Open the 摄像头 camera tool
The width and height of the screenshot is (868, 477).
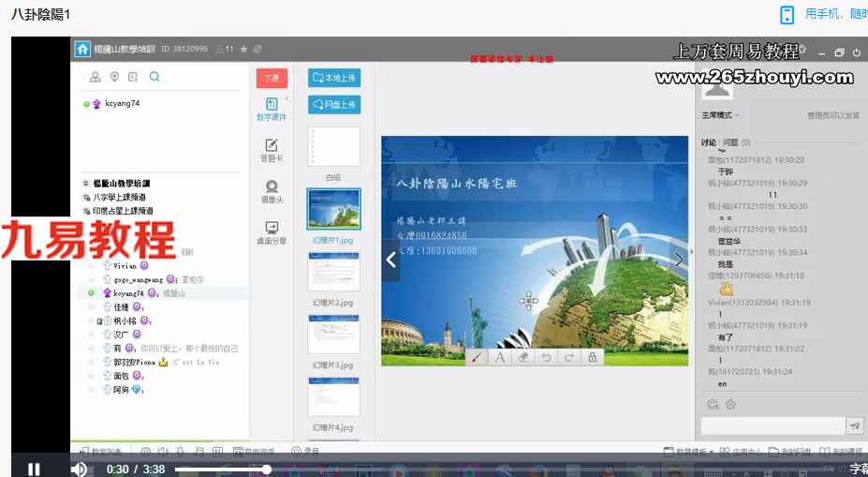coord(272,192)
